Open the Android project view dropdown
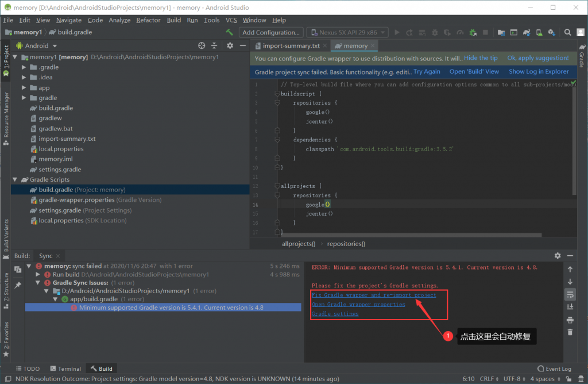The image size is (588, 384). 37,46
